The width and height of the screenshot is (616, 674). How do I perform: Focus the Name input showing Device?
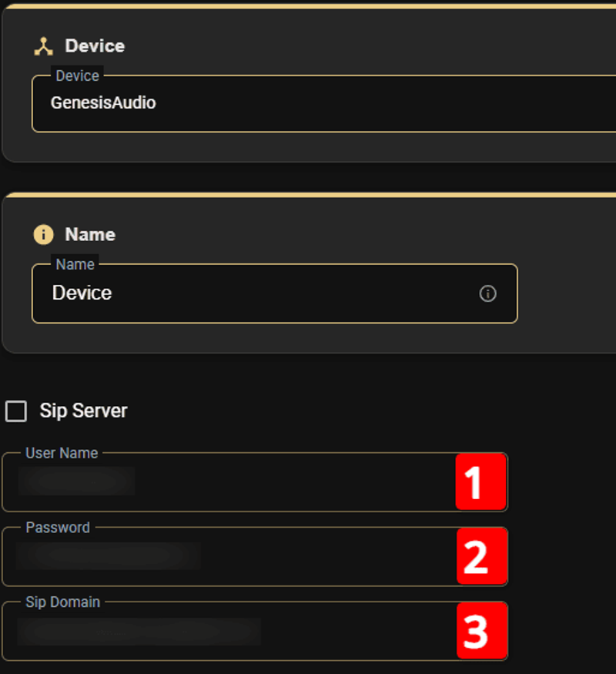[231, 293]
